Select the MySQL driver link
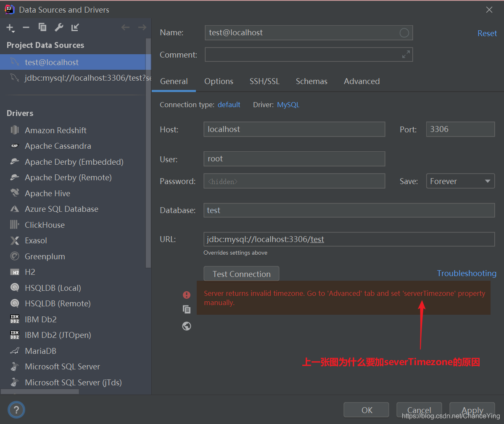504x424 pixels. point(288,105)
